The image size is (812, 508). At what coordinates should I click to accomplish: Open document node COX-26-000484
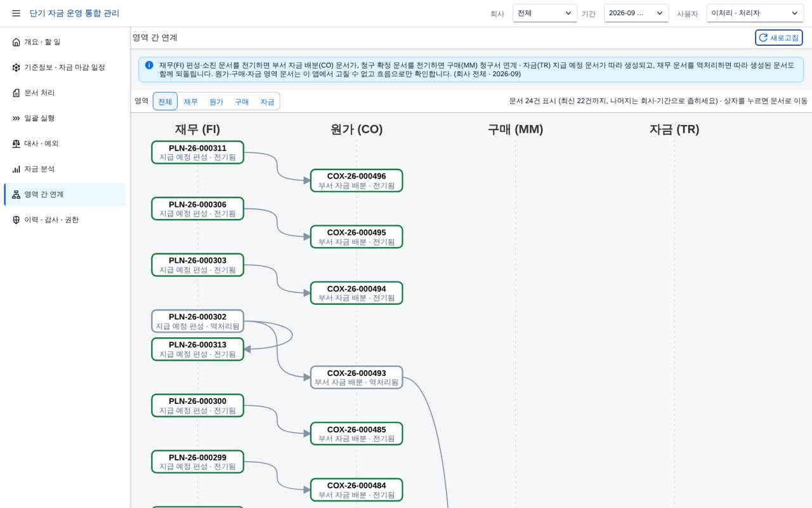click(357, 490)
